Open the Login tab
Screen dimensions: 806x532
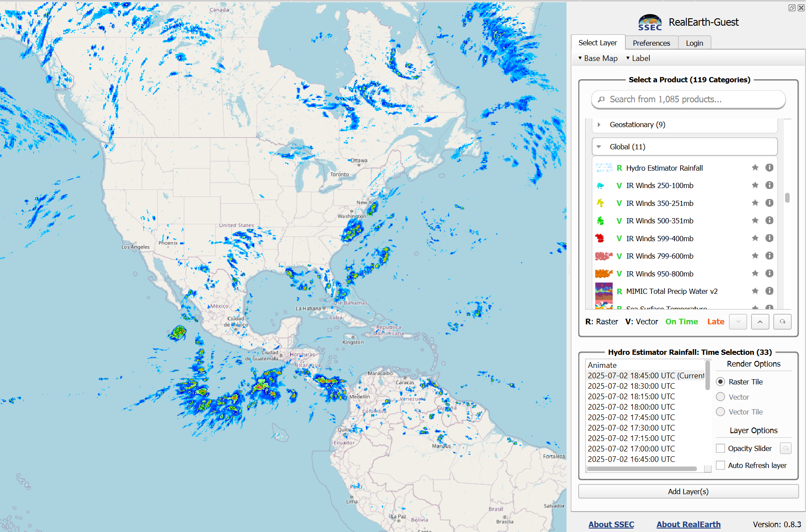[x=694, y=43]
